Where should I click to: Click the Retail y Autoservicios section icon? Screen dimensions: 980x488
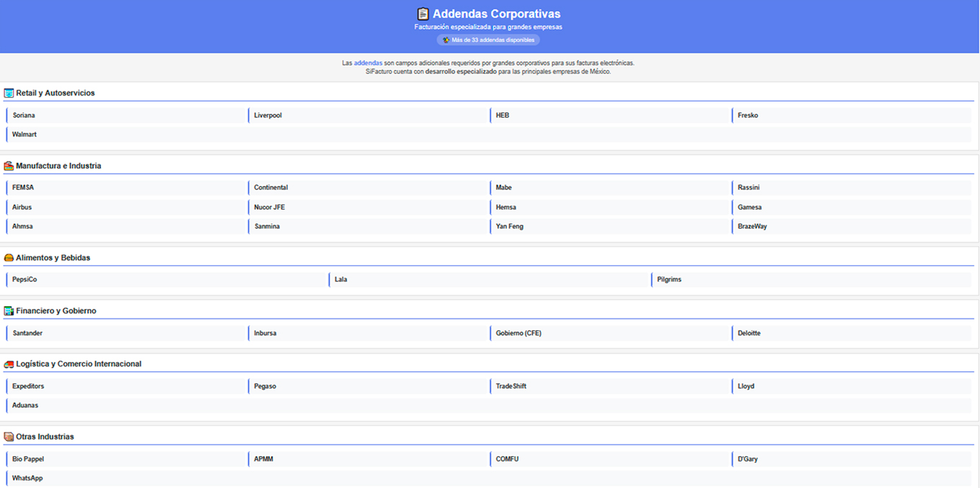pos(9,93)
